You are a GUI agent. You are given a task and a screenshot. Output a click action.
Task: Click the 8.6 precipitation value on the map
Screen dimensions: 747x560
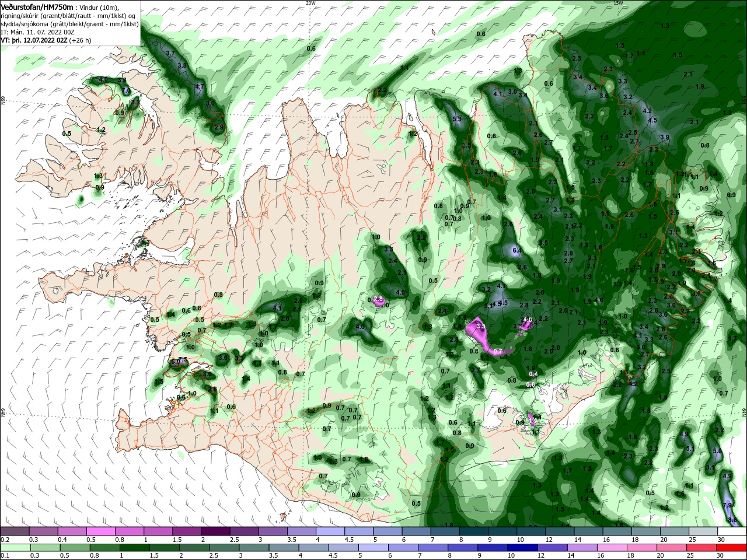[x=732, y=519]
